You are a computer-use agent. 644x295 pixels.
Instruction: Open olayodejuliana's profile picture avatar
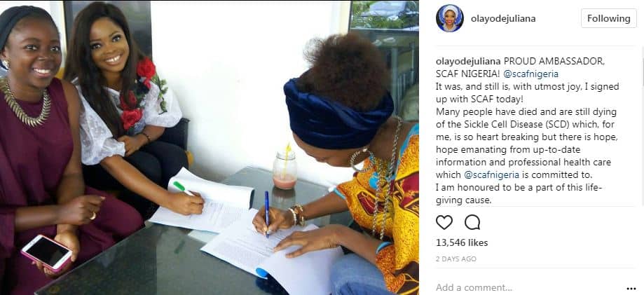click(449, 18)
